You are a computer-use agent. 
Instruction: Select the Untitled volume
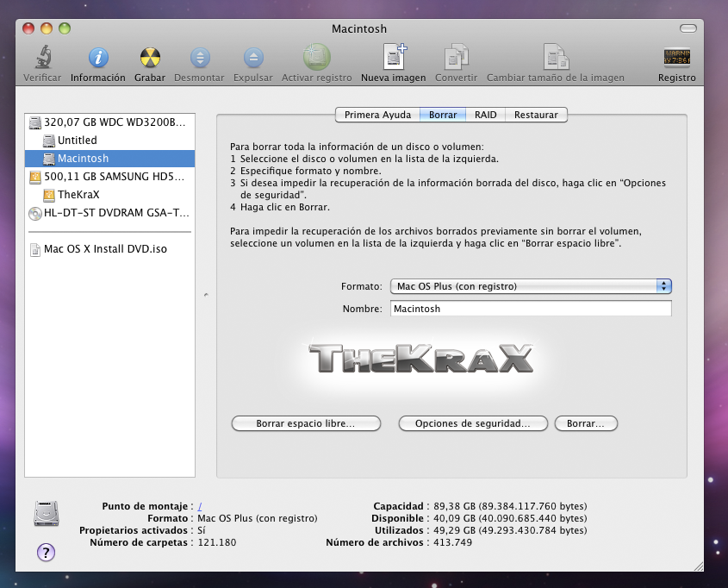point(109,141)
